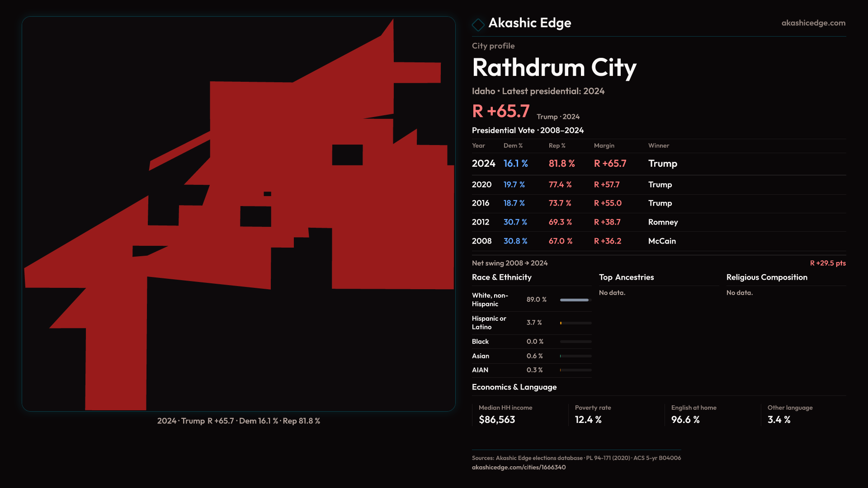Click the Winner column header
This screenshot has width=868, height=488.
tap(658, 145)
